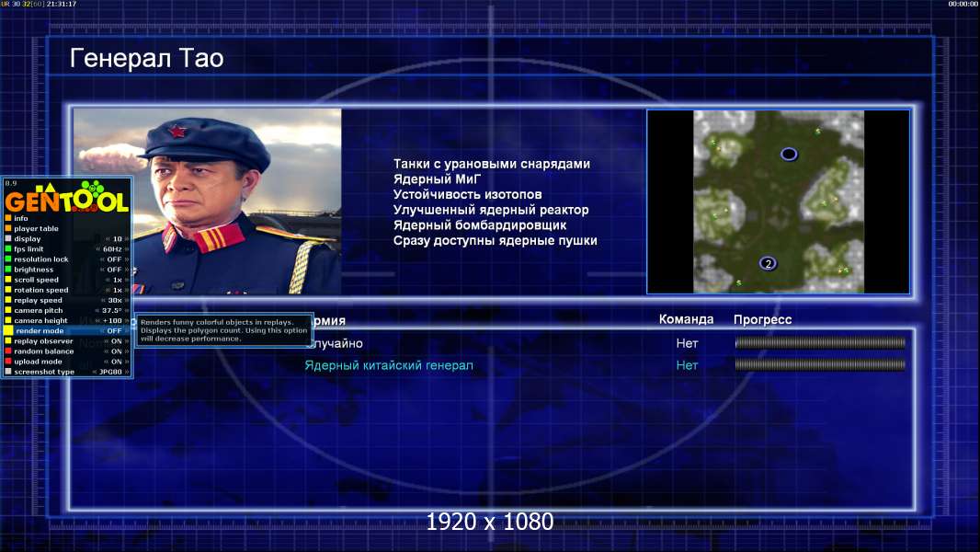The height and width of the screenshot is (552, 980).
Task: Select the fps limit menu label
Action: tap(28, 248)
